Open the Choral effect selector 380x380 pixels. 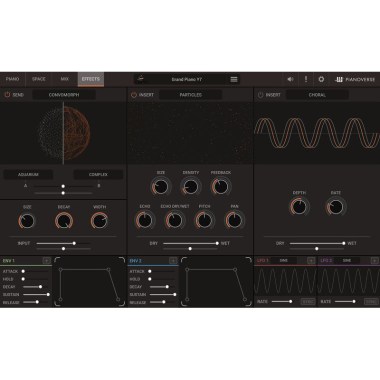click(x=317, y=95)
